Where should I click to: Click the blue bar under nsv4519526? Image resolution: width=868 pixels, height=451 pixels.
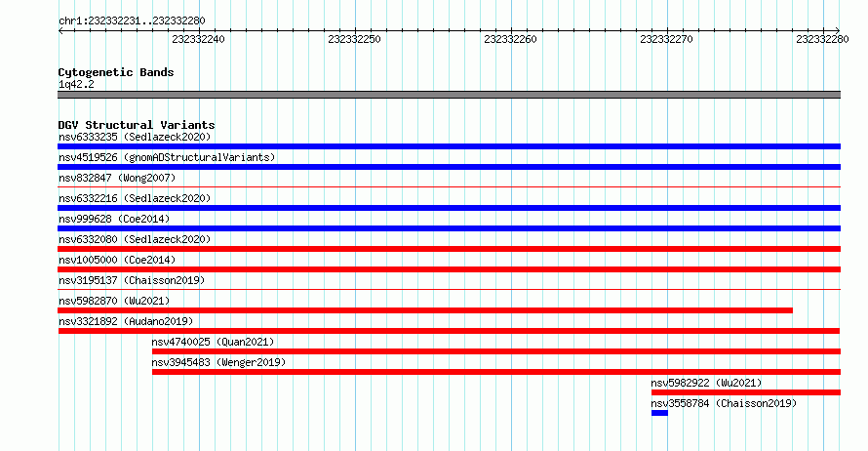[449, 167]
